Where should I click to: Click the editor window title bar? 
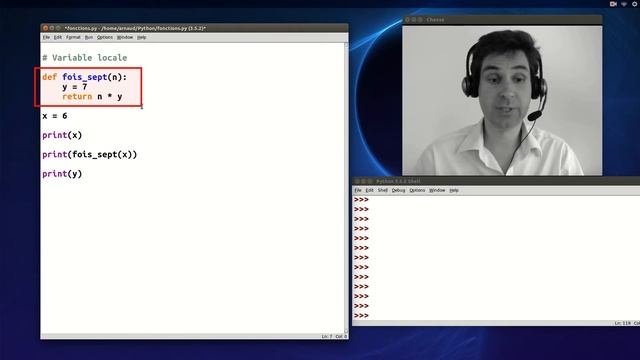194,28
